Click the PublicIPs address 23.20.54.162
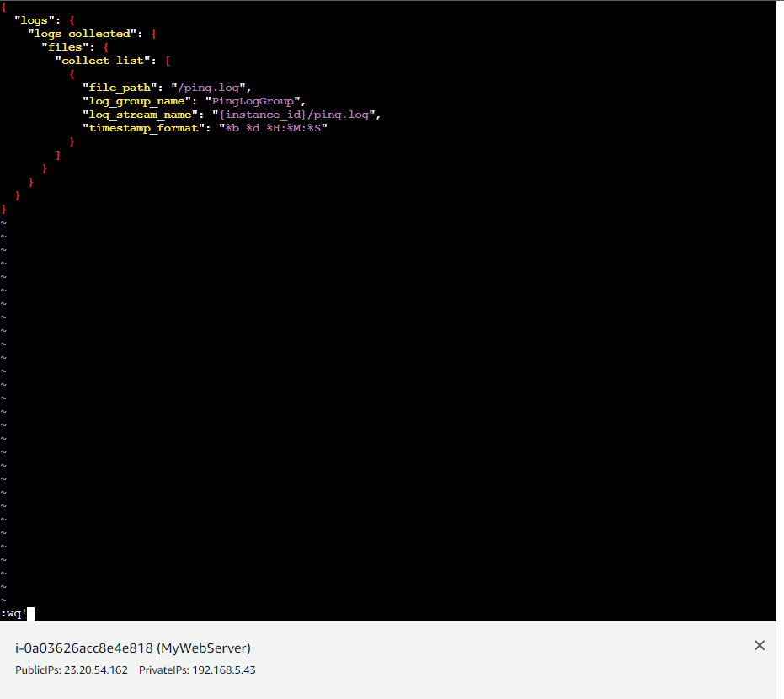 point(95,670)
